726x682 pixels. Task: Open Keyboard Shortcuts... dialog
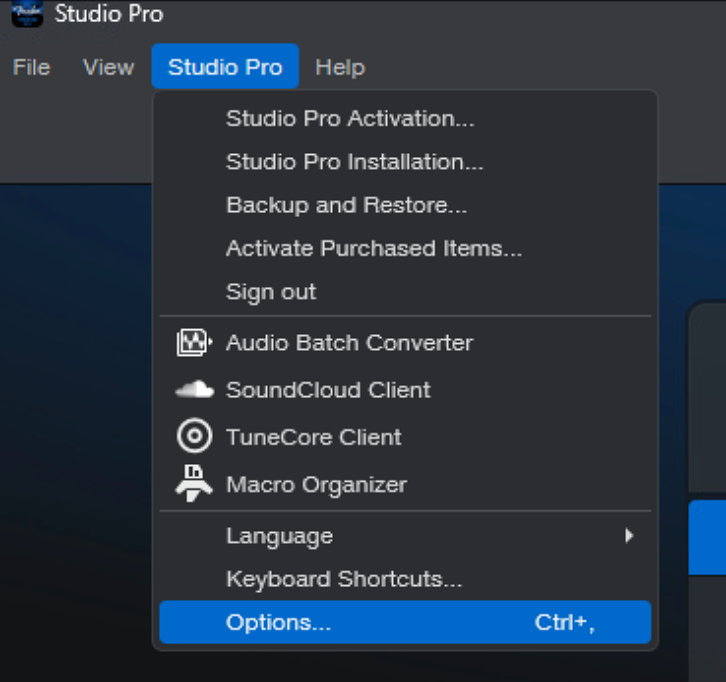coord(405,579)
